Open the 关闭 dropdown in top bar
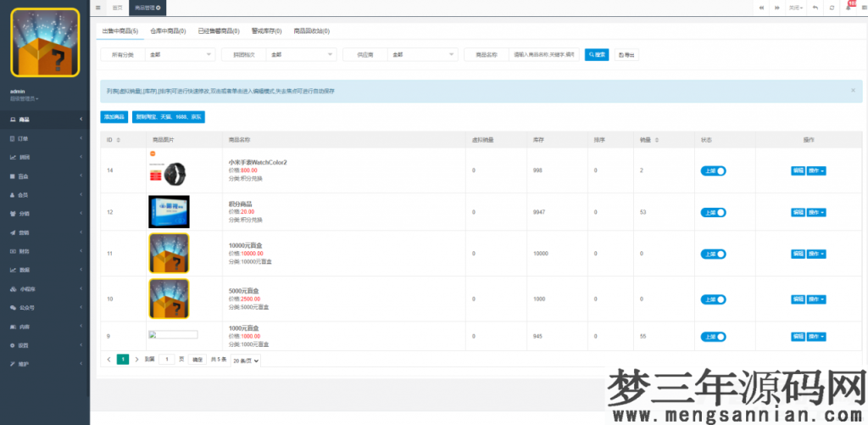The width and height of the screenshot is (868, 425). point(796,8)
